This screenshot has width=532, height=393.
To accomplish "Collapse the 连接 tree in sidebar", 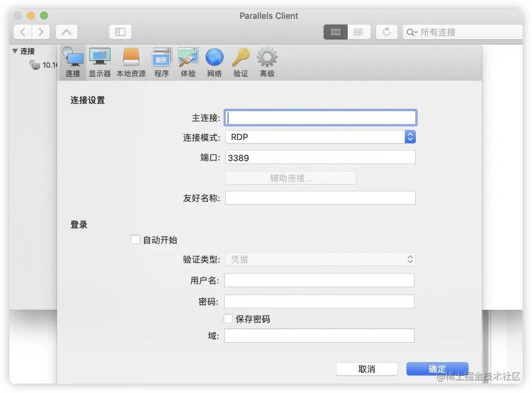I will click(15, 51).
